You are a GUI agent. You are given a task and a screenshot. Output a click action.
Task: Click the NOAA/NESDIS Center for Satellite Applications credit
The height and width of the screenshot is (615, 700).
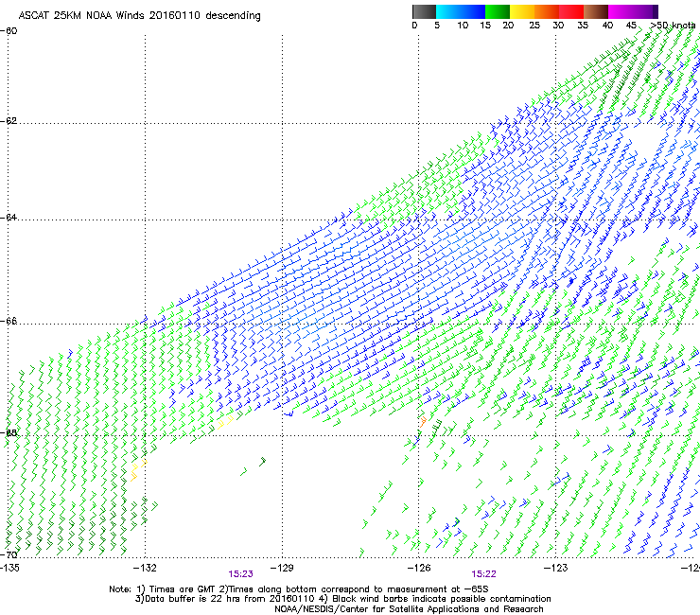[x=409, y=609]
